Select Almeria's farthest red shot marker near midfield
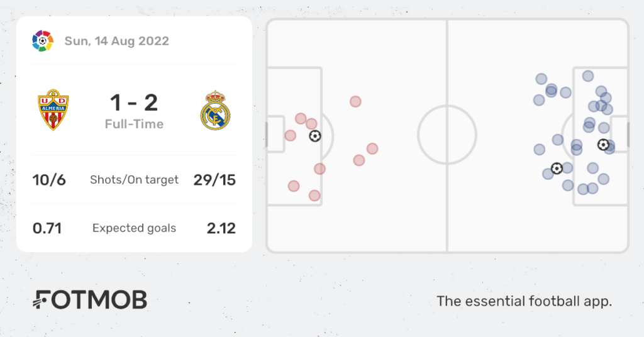The width and height of the screenshot is (644, 337). tap(372, 148)
